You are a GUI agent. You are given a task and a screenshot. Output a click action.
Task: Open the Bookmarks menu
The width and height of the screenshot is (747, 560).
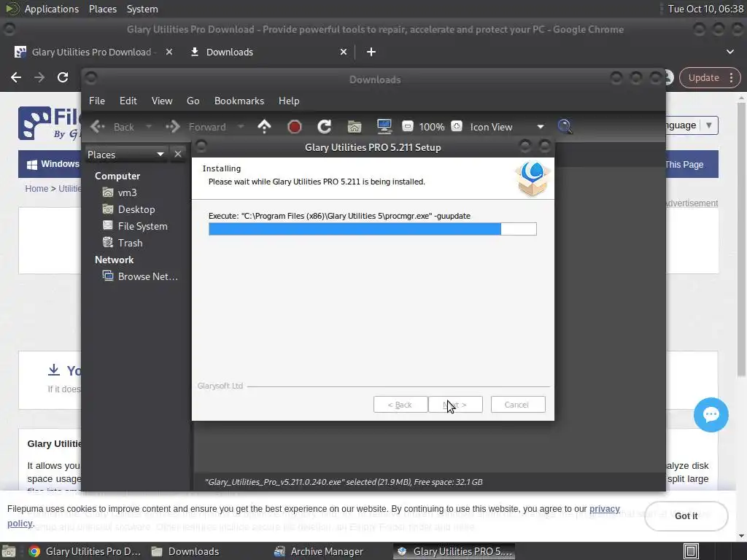(239, 101)
